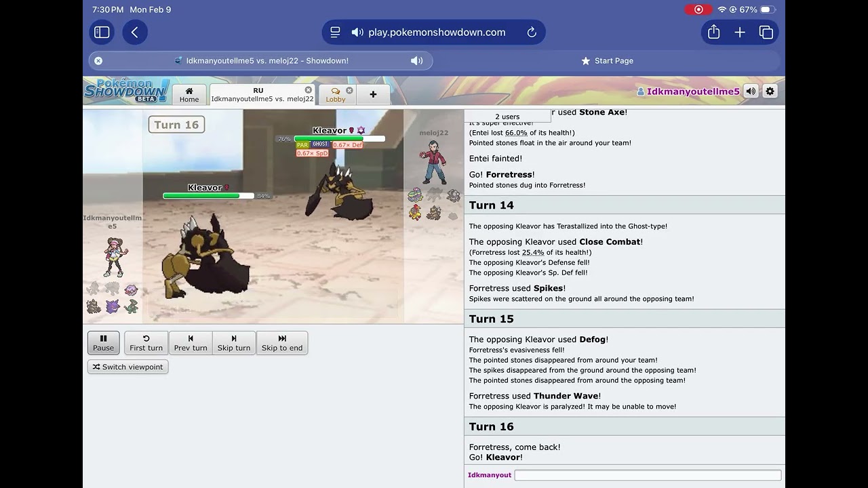Mute the audio on the Showdown browser tab
Viewport: 868px width, 488px height.
click(416, 60)
